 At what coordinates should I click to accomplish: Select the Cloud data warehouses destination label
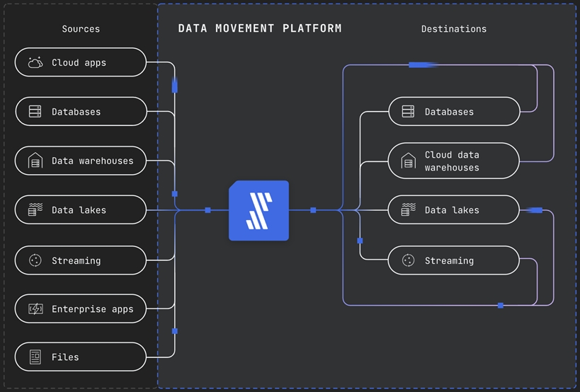tap(452, 161)
